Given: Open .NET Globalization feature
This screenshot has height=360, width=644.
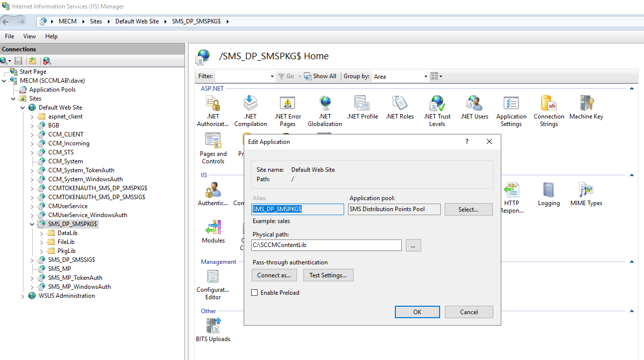Looking at the screenshot, I should pos(325,111).
